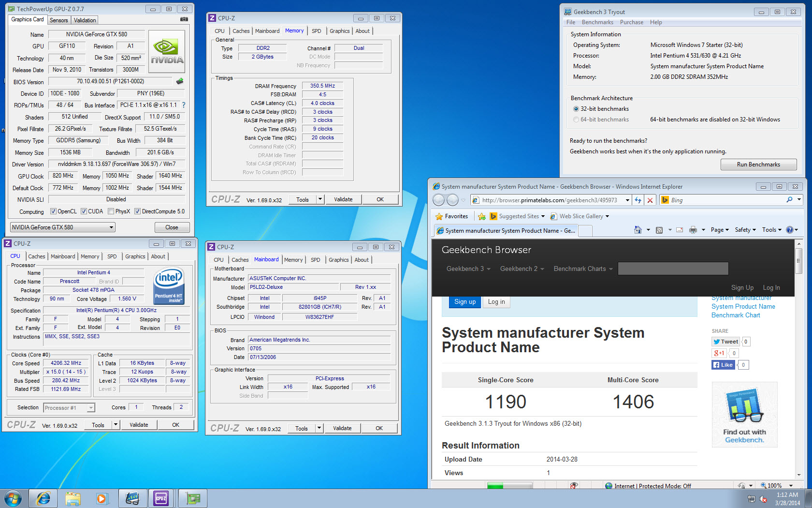
Task: Click the BIOS save chip icon in GPU-Z
Action: 180,81
